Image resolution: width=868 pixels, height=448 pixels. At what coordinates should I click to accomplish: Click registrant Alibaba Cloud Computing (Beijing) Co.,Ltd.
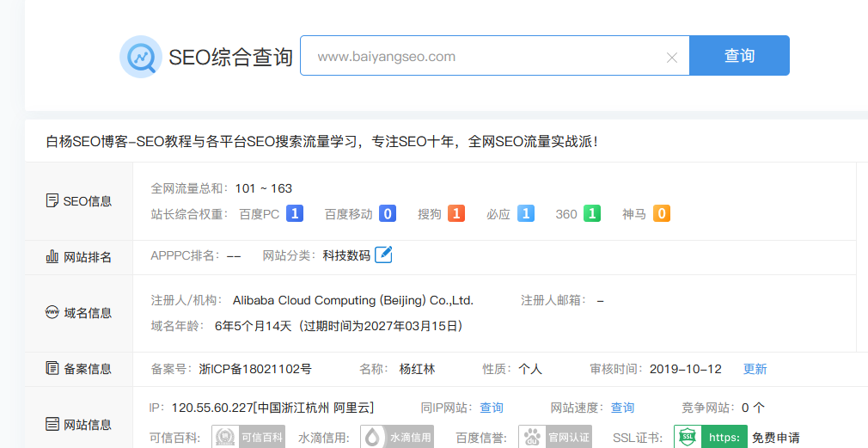click(x=352, y=300)
